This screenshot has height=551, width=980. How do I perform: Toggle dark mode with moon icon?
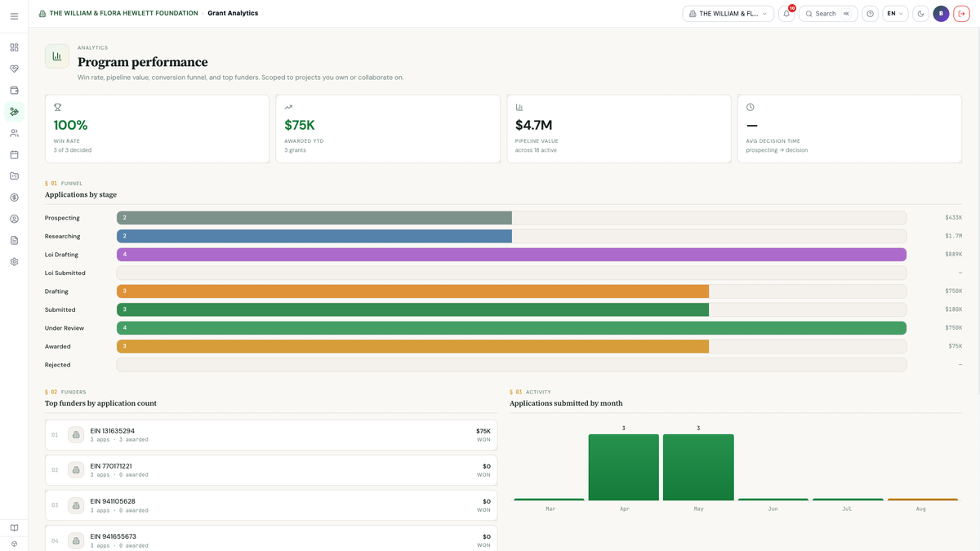[920, 14]
